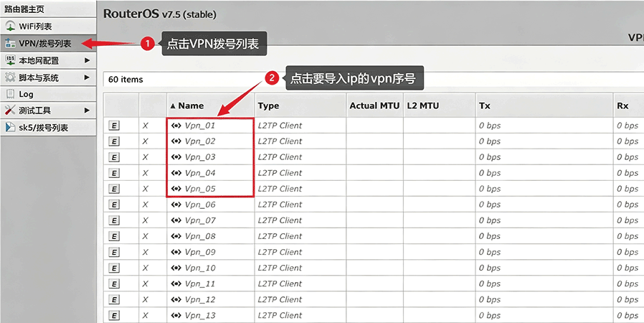Sort by the L2 MTU column header
This screenshot has width=644, height=323.
440,106
